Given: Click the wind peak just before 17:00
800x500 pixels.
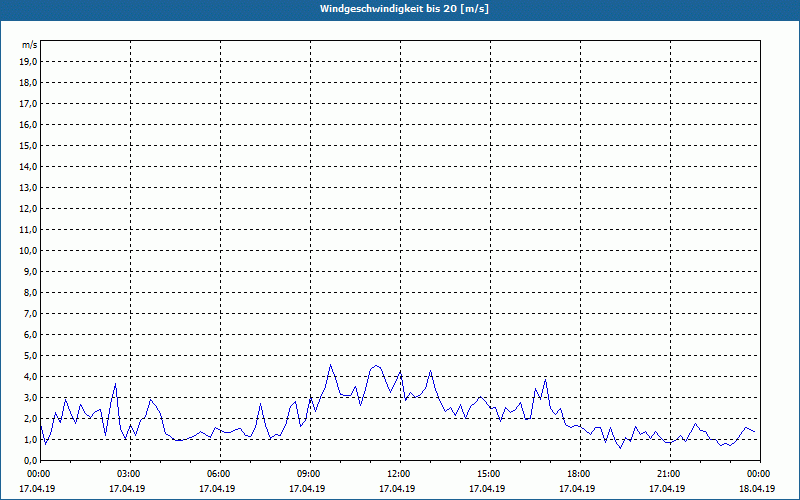Looking at the screenshot, I should coord(546,379).
